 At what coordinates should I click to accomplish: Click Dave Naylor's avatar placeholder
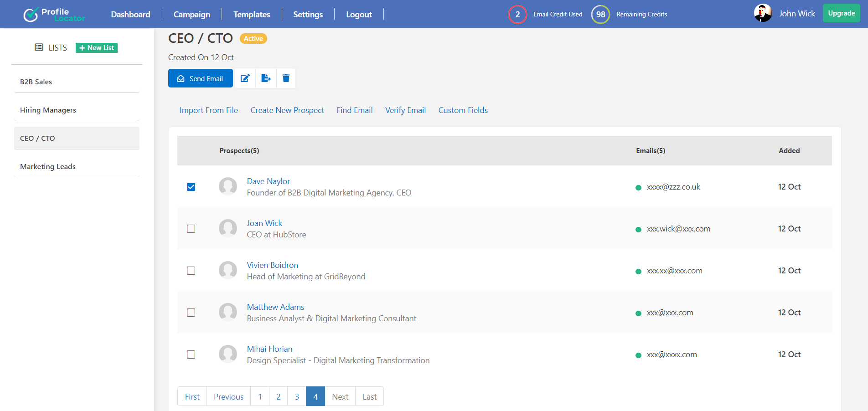[228, 187]
